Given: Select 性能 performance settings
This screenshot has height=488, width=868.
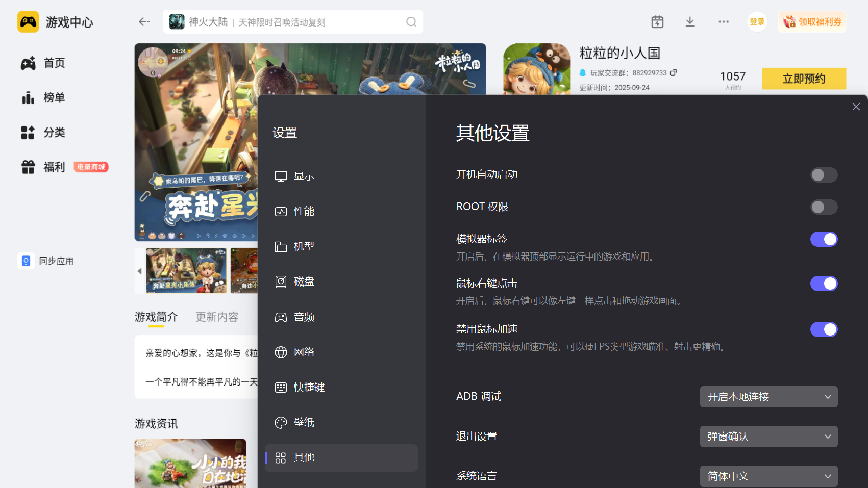Looking at the screenshot, I should (x=341, y=212).
